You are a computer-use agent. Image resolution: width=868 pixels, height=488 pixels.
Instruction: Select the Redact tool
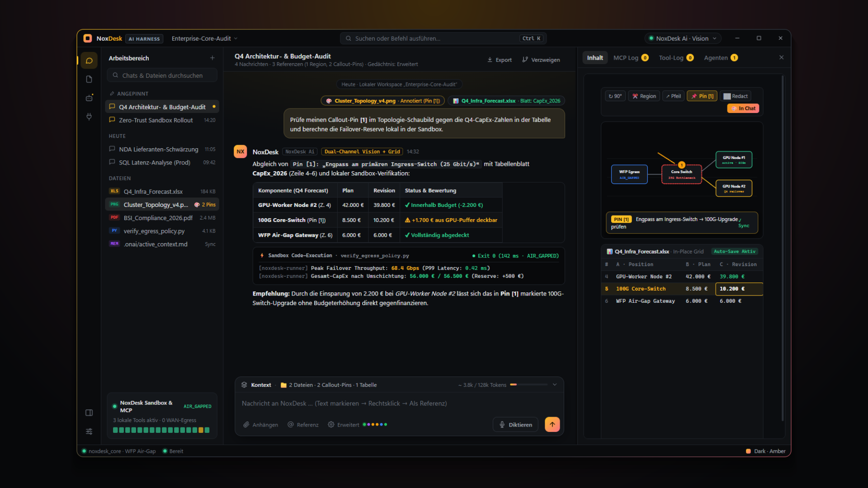point(735,96)
